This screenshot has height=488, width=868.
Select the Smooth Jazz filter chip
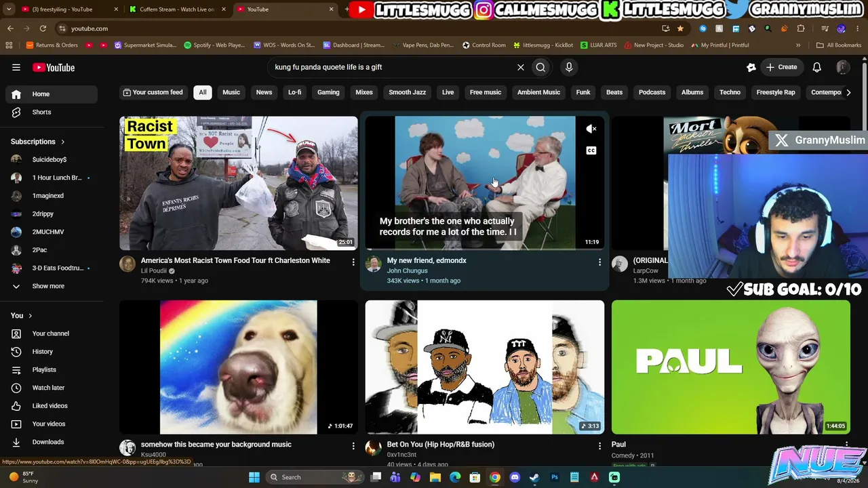[x=407, y=92]
